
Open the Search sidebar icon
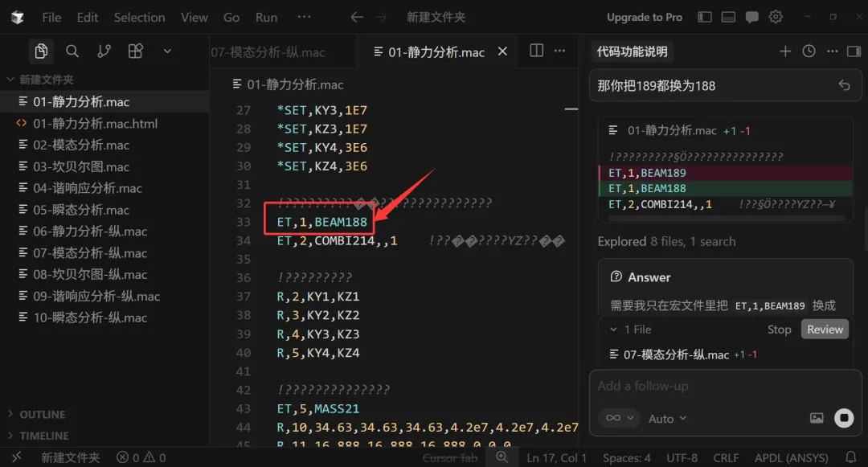click(x=72, y=51)
